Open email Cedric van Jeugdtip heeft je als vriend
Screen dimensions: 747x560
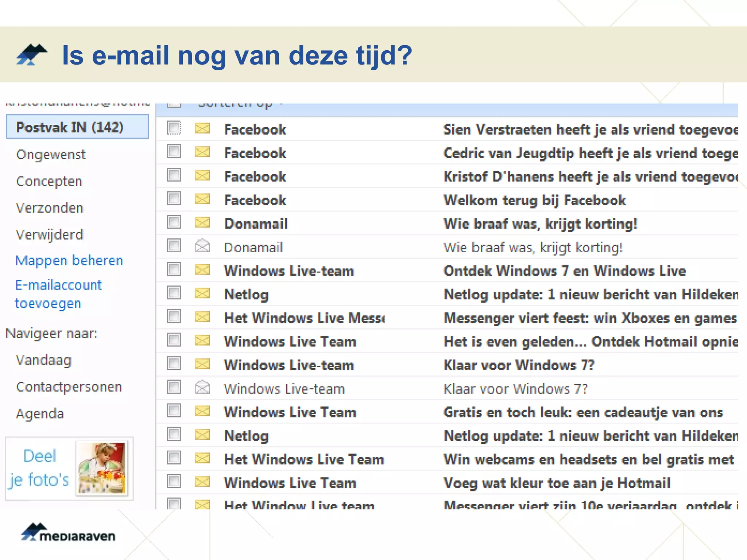[591, 153]
